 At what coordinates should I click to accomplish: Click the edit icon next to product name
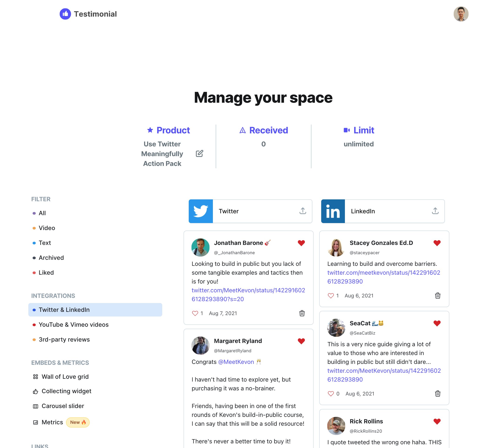[199, 154]
